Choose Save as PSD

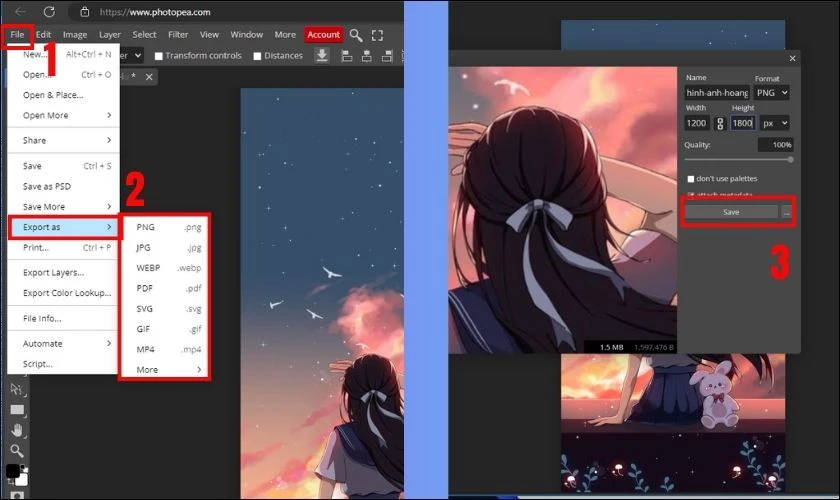63,186
